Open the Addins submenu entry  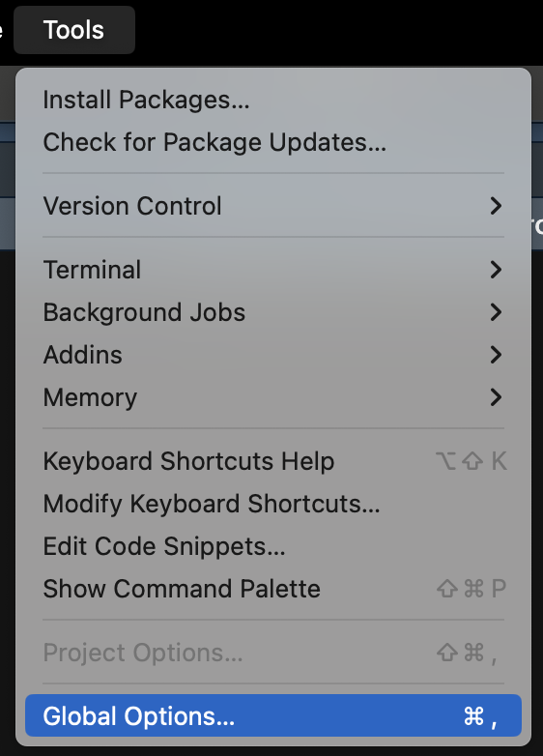[x=273, y=355]
